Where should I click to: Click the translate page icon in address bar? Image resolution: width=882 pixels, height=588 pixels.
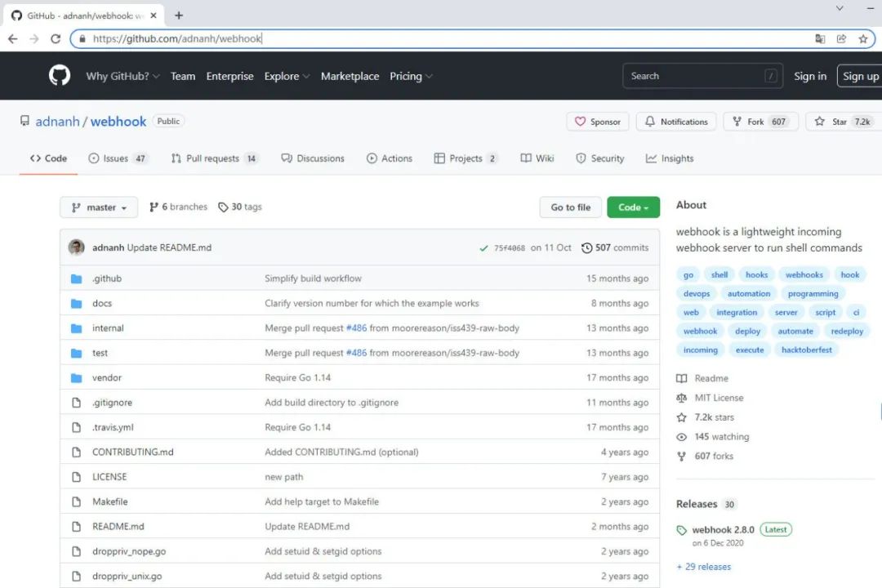(820, 39)
